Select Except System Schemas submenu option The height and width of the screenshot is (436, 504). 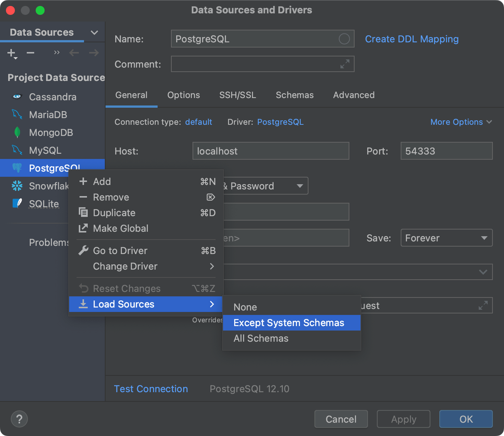tap(289, 323)
